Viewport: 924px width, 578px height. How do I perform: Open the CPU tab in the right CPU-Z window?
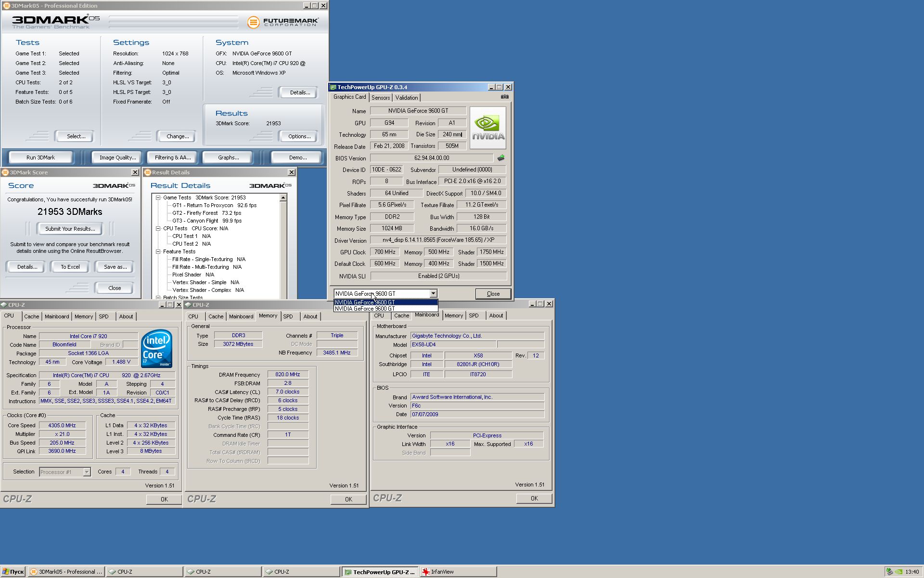tap(379, 315)
